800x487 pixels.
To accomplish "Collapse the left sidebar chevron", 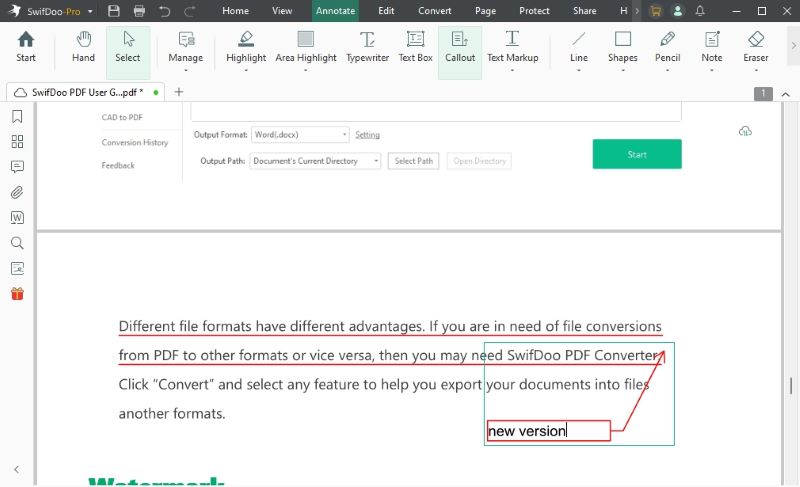I will [17, 469].
